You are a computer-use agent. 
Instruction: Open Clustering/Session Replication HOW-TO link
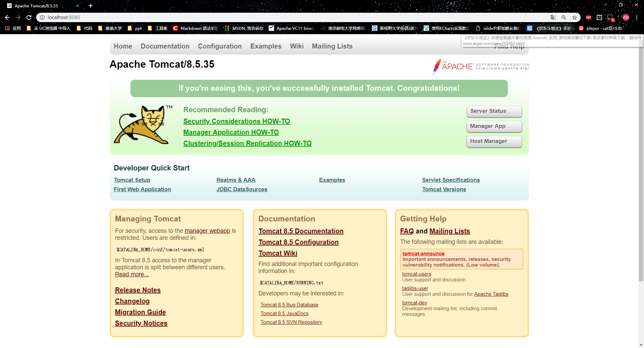coord(247,143)
